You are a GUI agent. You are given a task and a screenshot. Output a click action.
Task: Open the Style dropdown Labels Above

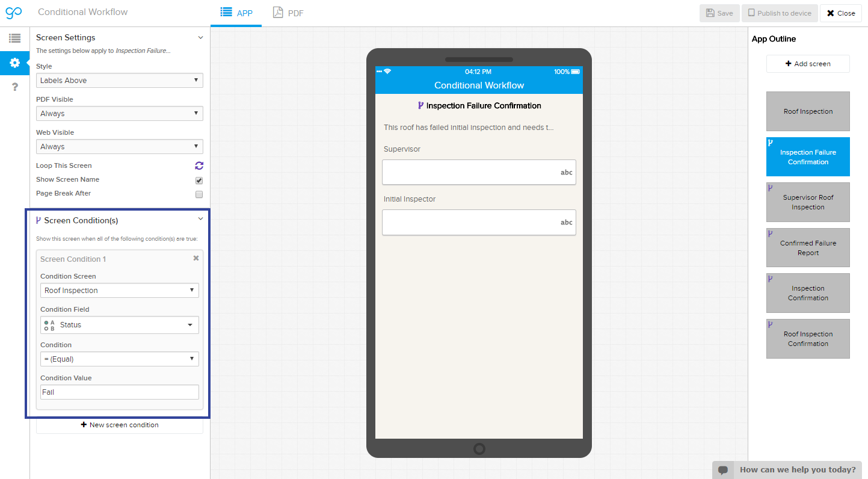pyautogui.click(x=119, y=80)
